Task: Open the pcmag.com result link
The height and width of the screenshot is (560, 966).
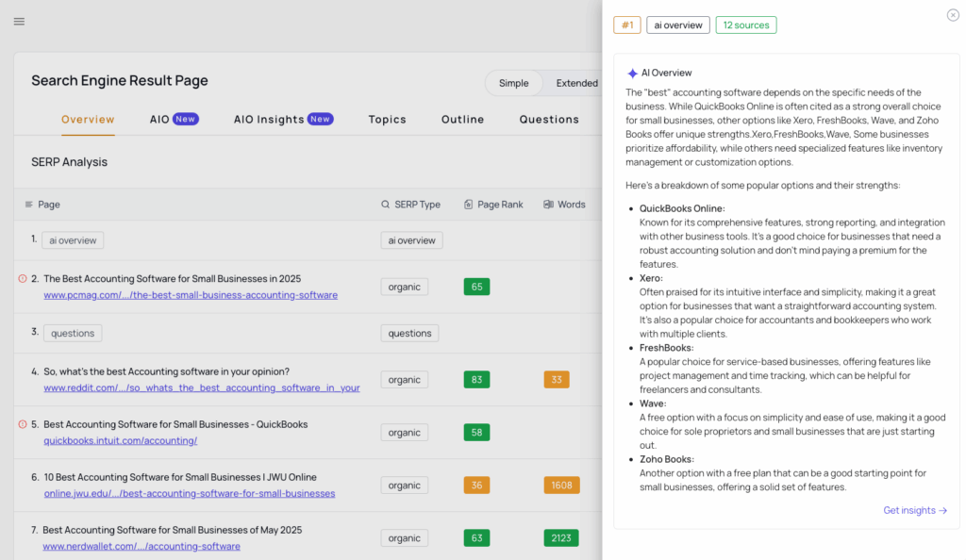Action: click(191, 295)
